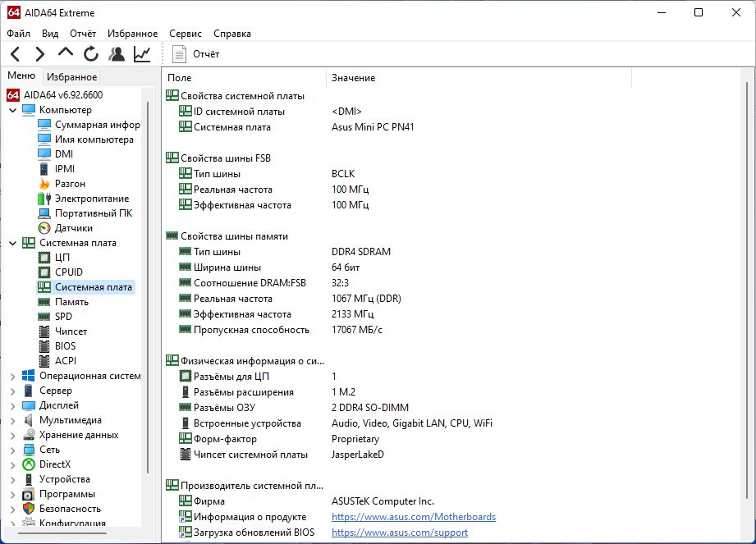
Task: Switch to the Избранное sidebar tab
Action: click(72, 77)
